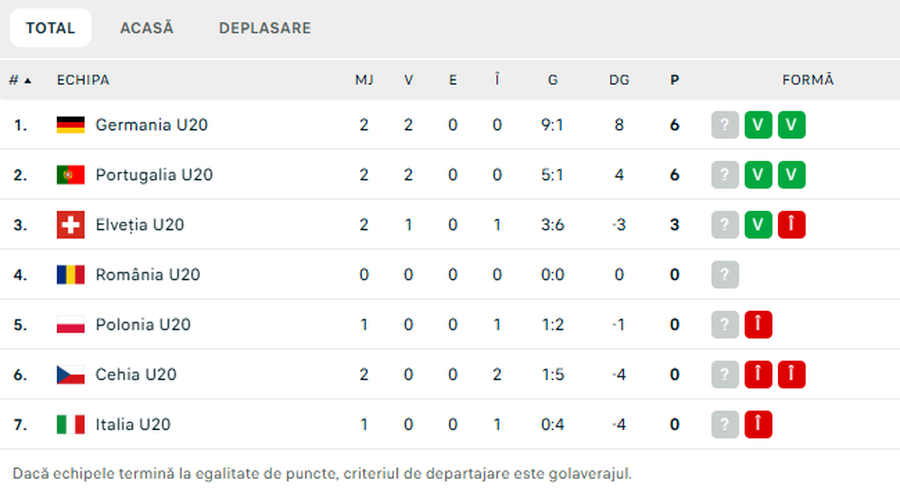This screenshot has height=498, width=900.
Task: Sort table by the # rank column
Action: [x=20, y=80]
